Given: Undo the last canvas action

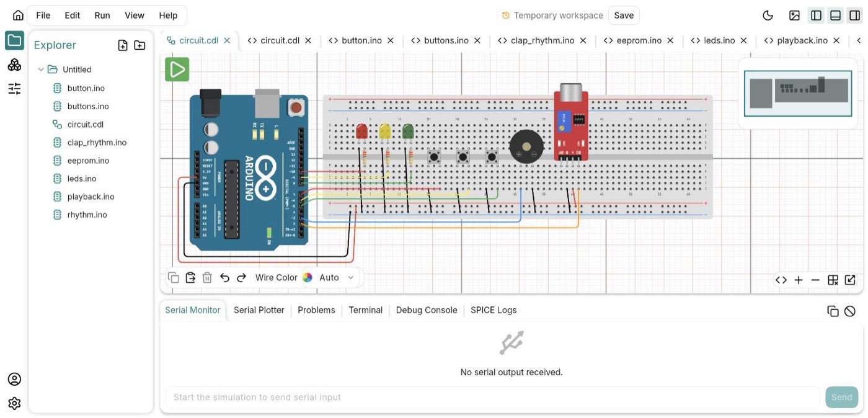Looking at the screenshot, I should tap(224, 278).
